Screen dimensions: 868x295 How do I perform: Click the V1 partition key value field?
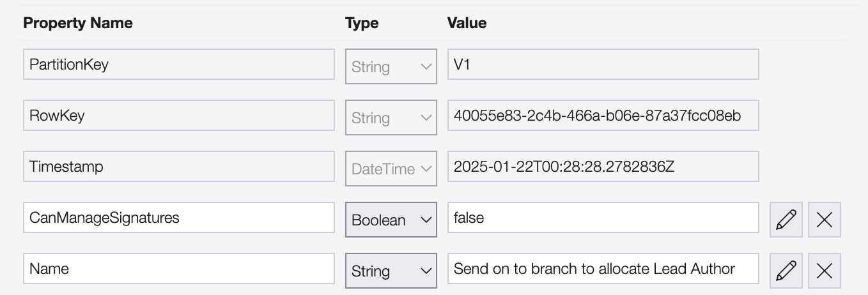(603, 64)
